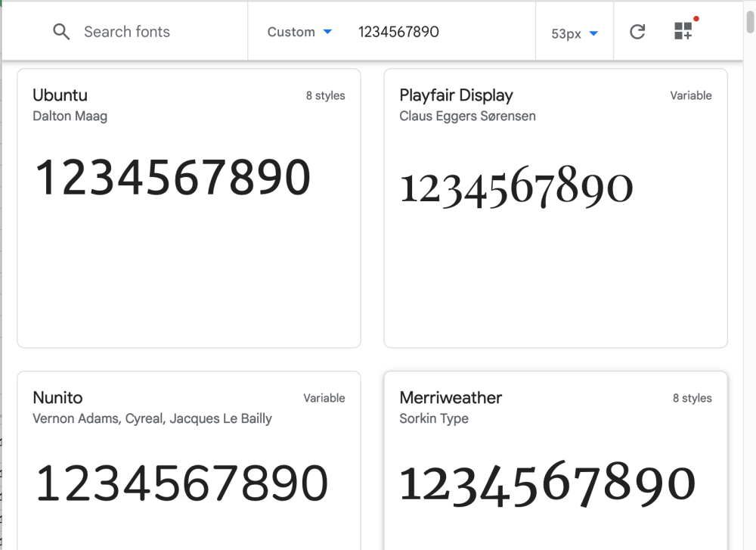Click the Playfair Display number sample preview

[x=516, y=187]
